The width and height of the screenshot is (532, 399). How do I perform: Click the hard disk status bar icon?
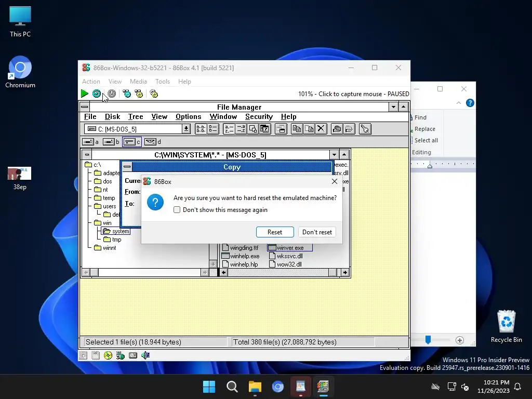[x=133, y=355]
